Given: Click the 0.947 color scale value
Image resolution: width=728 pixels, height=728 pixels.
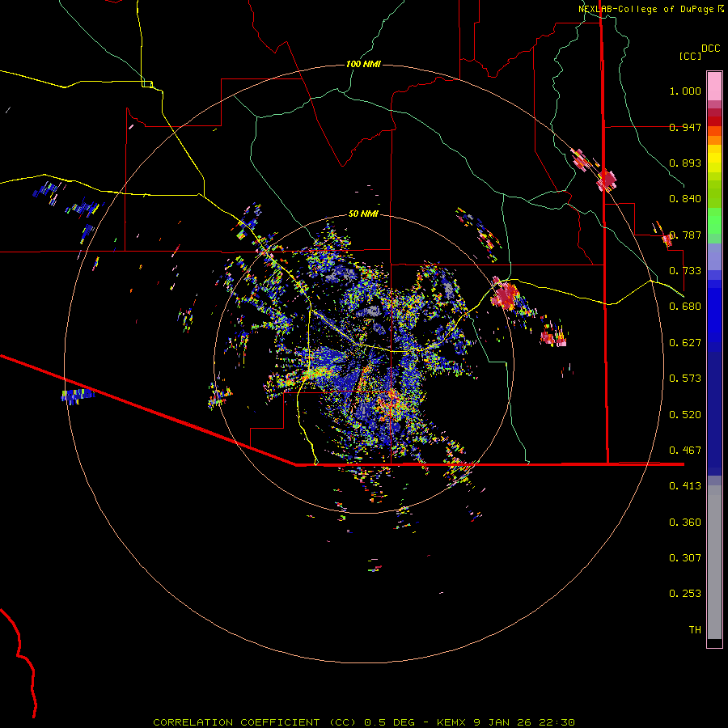Looking at the screenshot, I should pos(685,127).
